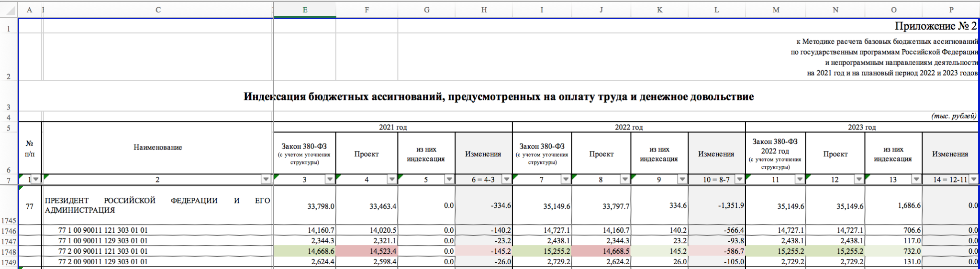Click the pink cell with -145.2
The height and width of the screenshot is (269, 980).
pyautogui.click(x=484, y=251)
